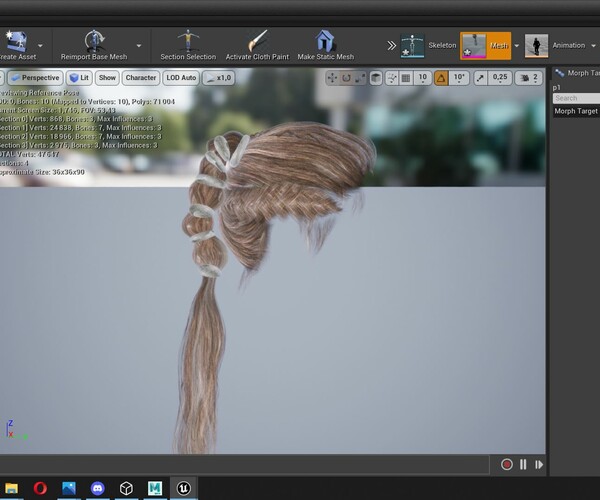Viewport: 600px width, 500px height.
Task: Open the dropdown arrow beside Mesh
Action: tap(517, 46)
